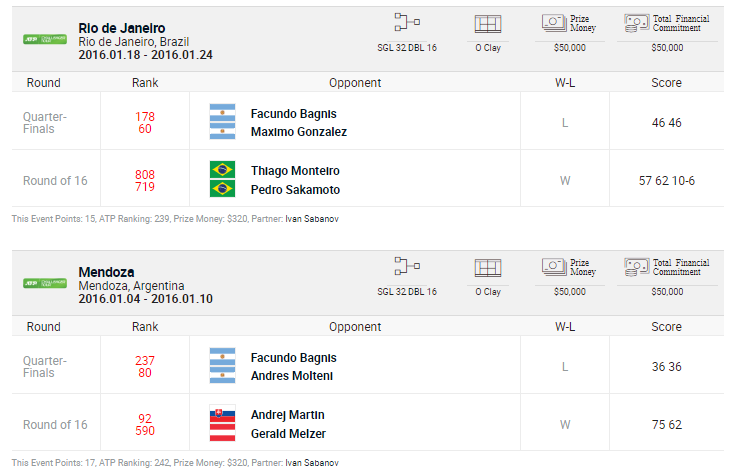Select the Gerald Melzer opponent link
The width and height of the screenshot is (732, 475).
pos(288,433)
